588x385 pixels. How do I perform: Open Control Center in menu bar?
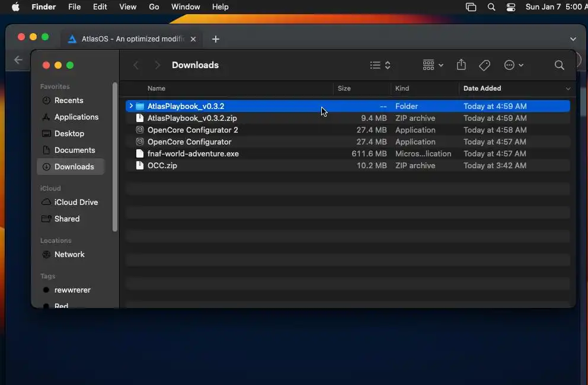tap(511, 7)
